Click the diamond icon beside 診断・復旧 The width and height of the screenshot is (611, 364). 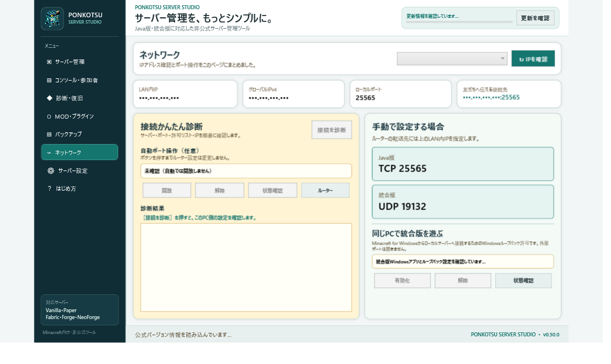[50, 98]
